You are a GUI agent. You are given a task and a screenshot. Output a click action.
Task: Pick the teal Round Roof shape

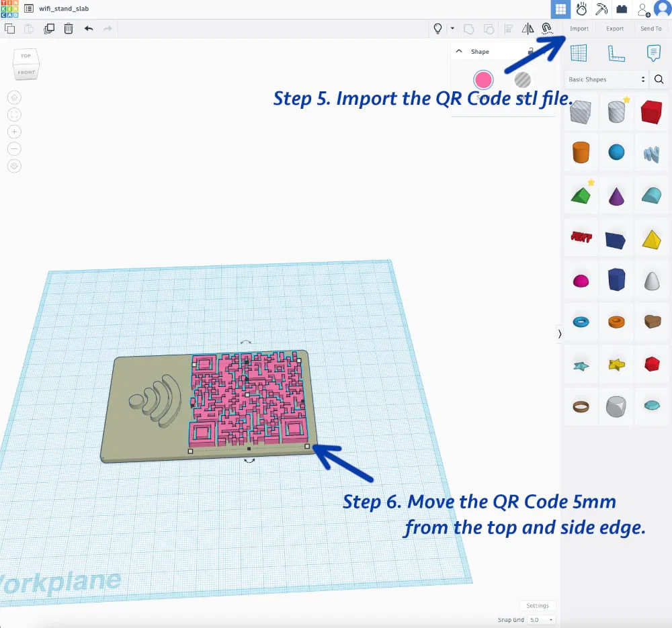click(x=651, y=195)
